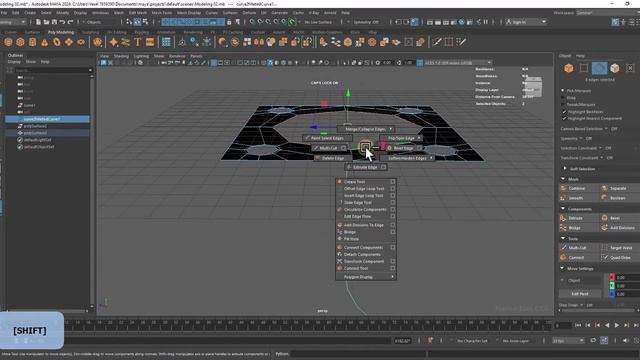
Task: Open option box for Offset Edge Loop Tool
Action: tap(393, 189)
